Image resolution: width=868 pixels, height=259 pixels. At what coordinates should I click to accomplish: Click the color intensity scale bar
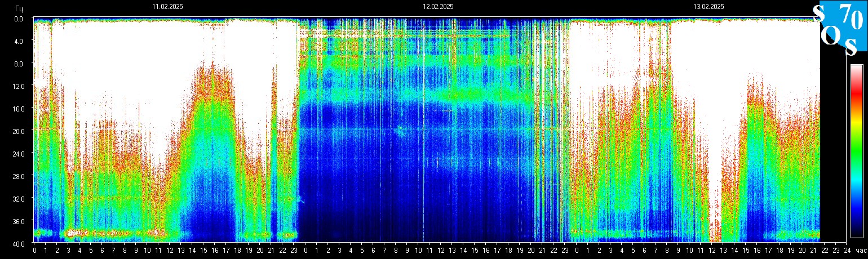click(856, 151)
